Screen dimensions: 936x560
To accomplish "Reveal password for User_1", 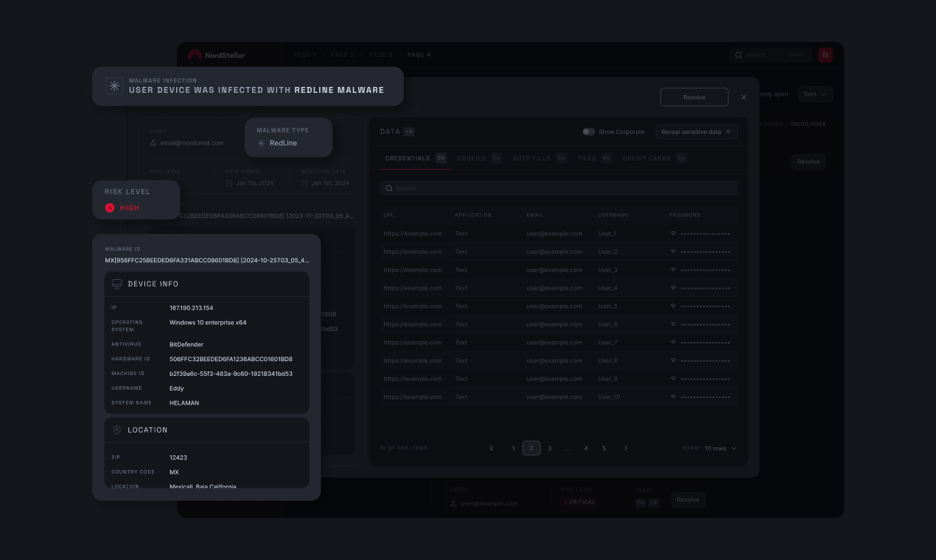I will point(673,234).
